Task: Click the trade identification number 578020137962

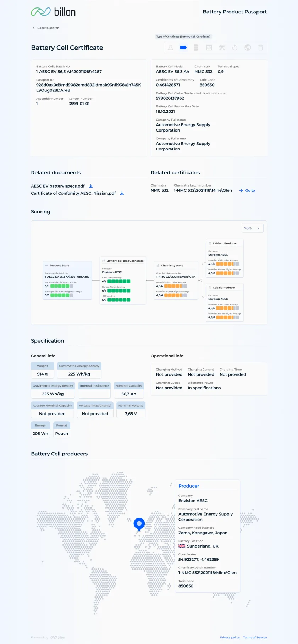Action: click(x=170, y=98)
